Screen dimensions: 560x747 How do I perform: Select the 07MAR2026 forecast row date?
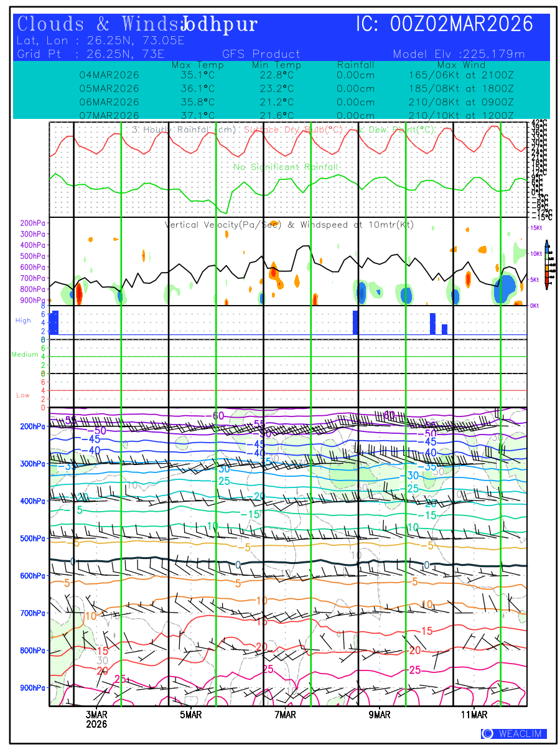coord(109,115)
